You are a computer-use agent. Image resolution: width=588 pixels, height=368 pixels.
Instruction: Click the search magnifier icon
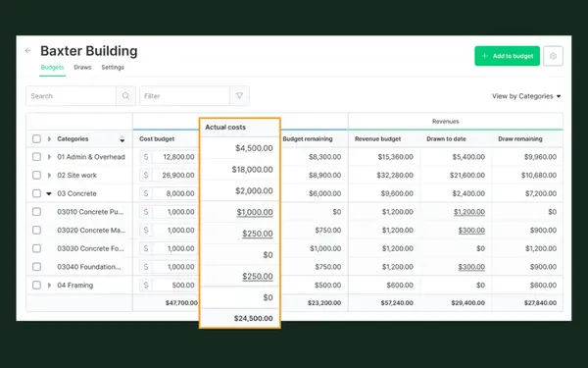(125, 96)
